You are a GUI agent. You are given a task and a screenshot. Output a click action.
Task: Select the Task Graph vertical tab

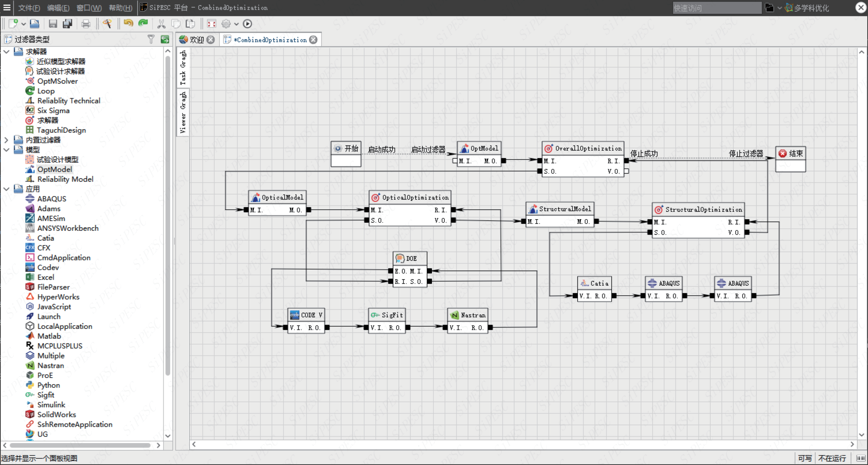pyautogui.click(x=183, y=67)
